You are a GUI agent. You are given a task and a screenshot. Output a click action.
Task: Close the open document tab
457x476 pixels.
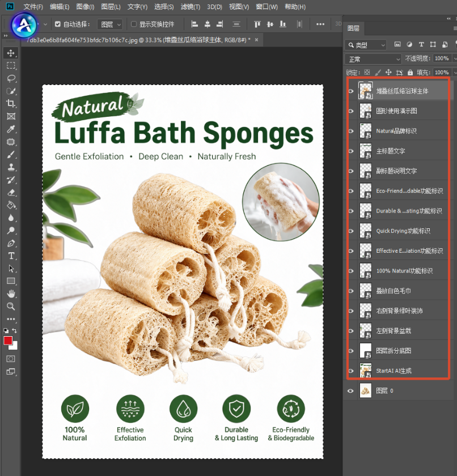(x=257, y=40)
